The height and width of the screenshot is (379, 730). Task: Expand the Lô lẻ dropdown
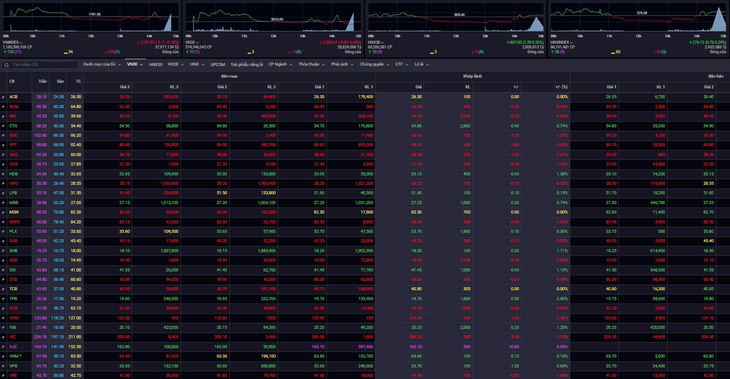[x=421, y=64]
